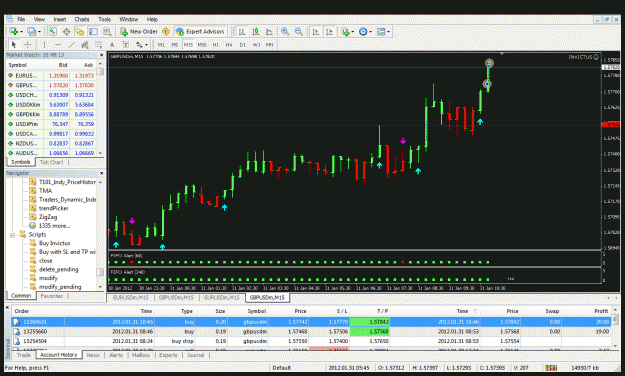Open the Strategy Tester icon
625x376 pixels.
(x=107, y=31)
